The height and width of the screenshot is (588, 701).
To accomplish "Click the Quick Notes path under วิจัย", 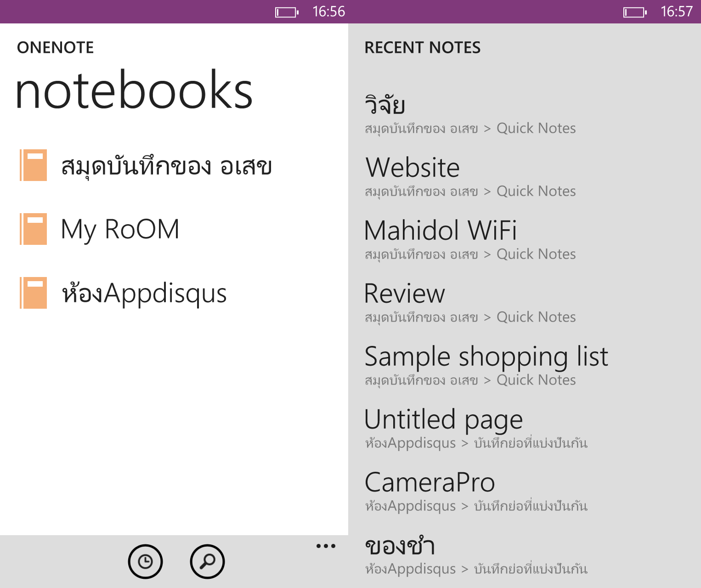I will 470,129.
